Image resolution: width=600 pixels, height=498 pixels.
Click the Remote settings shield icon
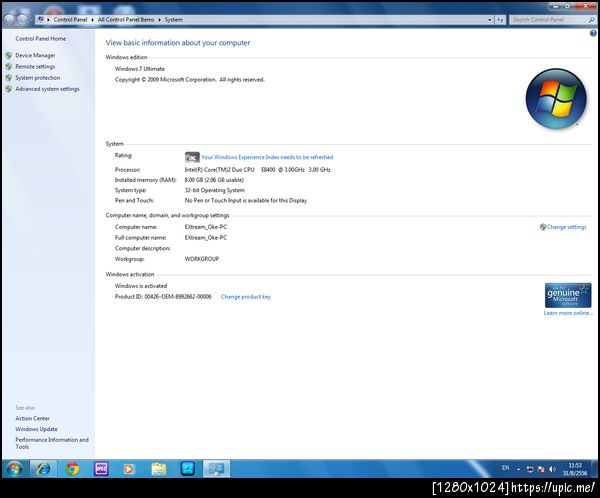(x=9, y=67)
